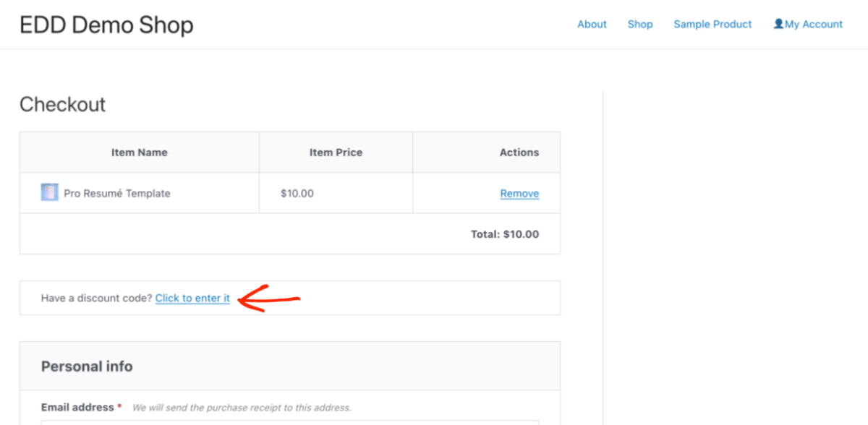This screenshot has width=868, height=425.
Task: Select the email address input field
Action: 289,423
